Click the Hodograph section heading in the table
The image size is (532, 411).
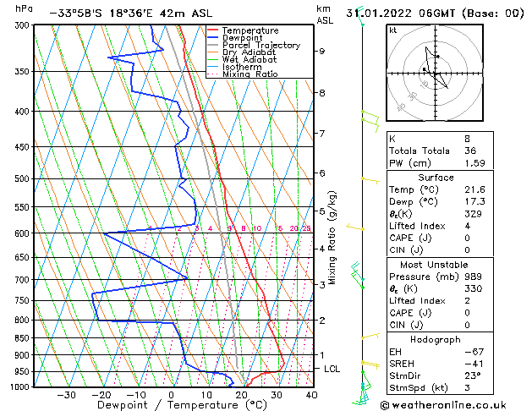[x=436, y=339]
